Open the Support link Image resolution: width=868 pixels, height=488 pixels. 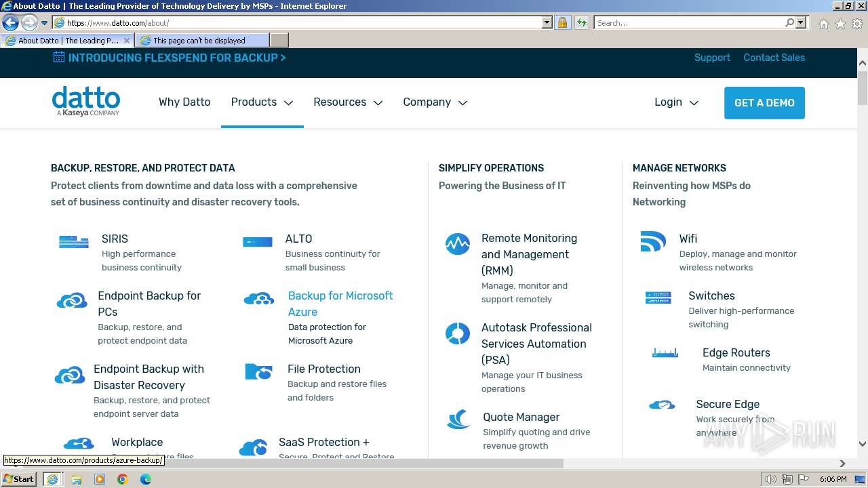(x=712, y=58)
